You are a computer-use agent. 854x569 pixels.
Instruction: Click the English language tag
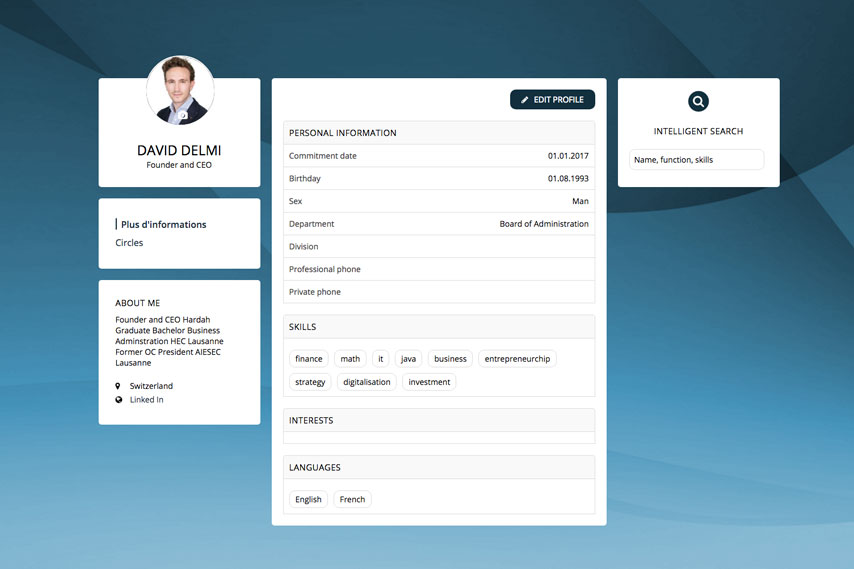308,499
